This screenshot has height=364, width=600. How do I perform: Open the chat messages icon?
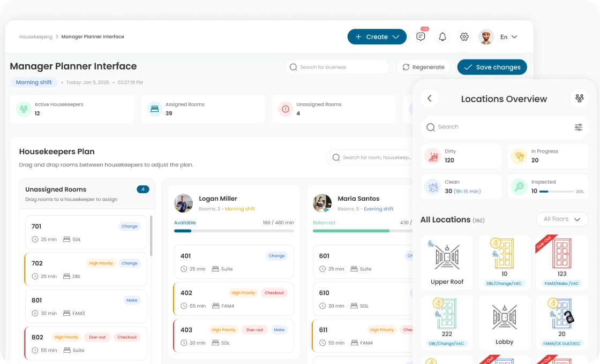(x=421, y=37)
